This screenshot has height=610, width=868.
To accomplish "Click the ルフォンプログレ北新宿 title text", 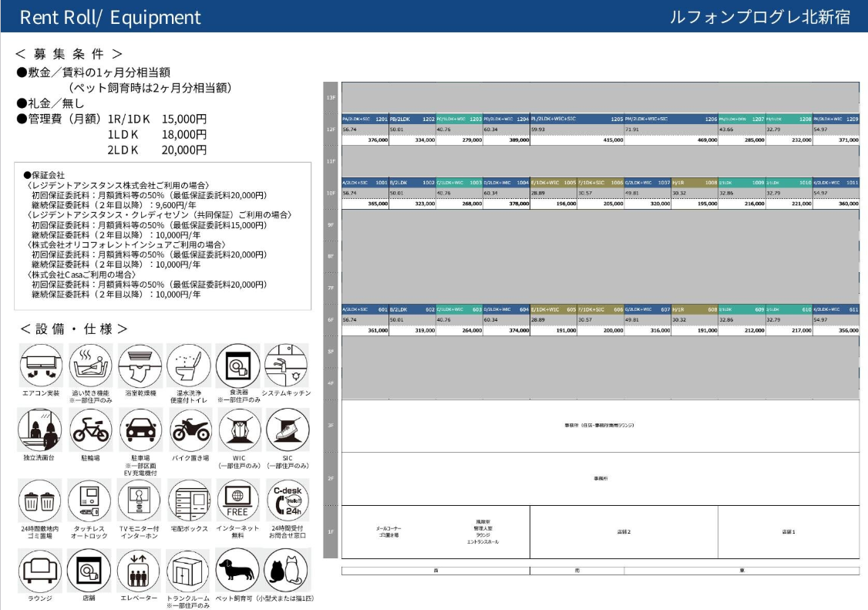I will (x=760, y=17).
